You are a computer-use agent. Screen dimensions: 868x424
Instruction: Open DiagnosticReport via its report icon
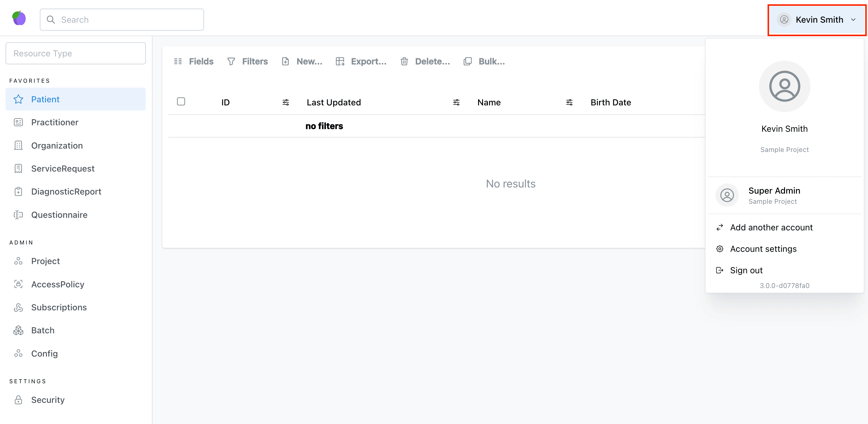(x=18, y=191)
